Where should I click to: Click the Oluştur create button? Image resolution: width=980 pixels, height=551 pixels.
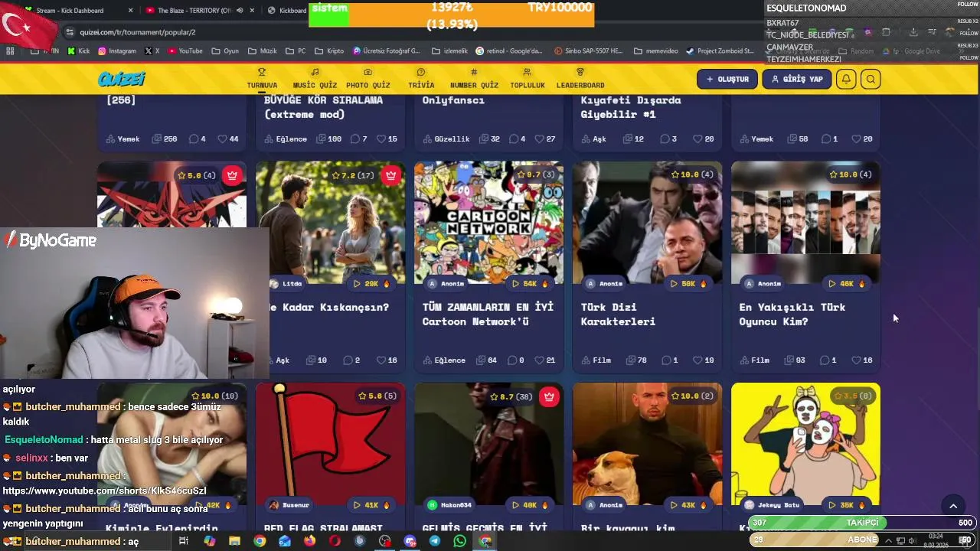coord(727,79)
